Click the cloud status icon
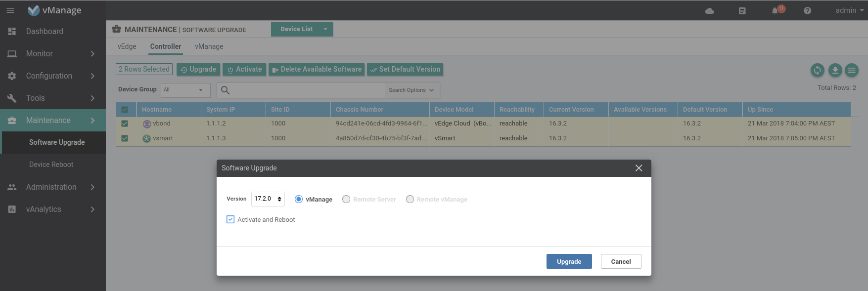Screen dimensions: 868x291 [709, 11]
